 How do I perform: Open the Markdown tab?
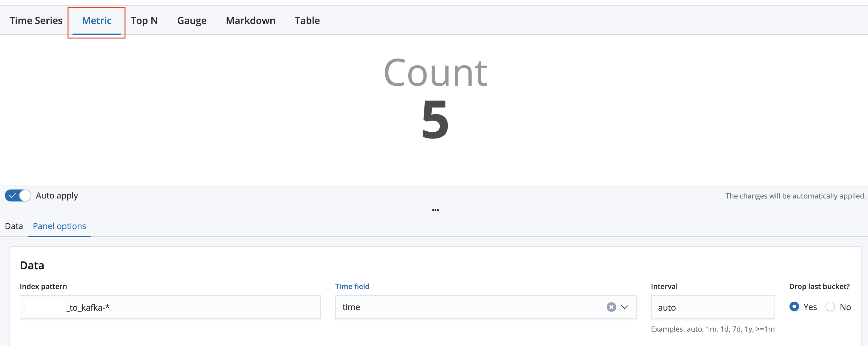point(250,21)
